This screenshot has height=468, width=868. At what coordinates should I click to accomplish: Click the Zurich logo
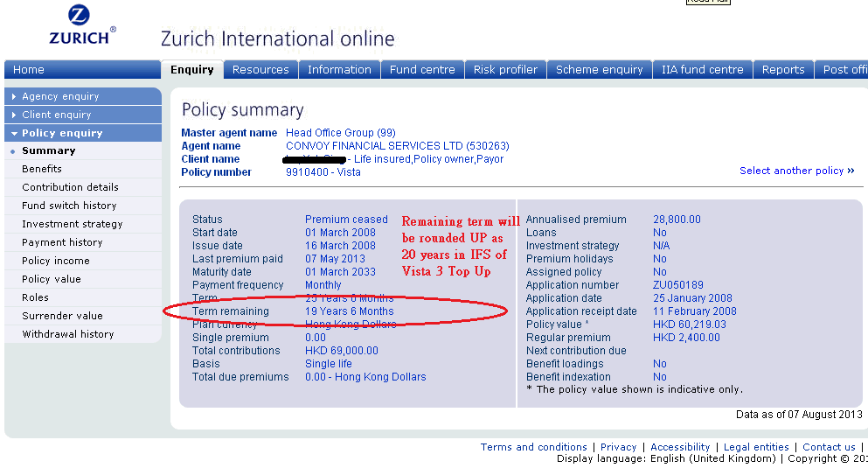pyautogui.click(x=80, y=24)
